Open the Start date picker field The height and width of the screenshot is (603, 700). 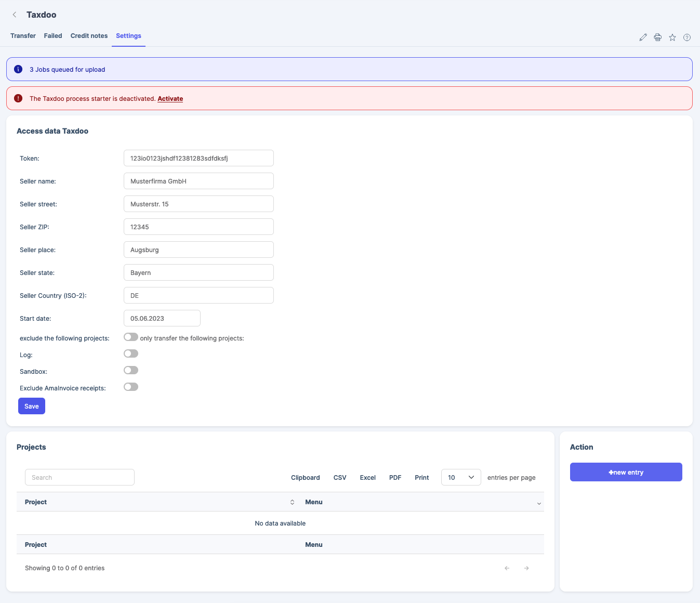(x=162, y=319)
